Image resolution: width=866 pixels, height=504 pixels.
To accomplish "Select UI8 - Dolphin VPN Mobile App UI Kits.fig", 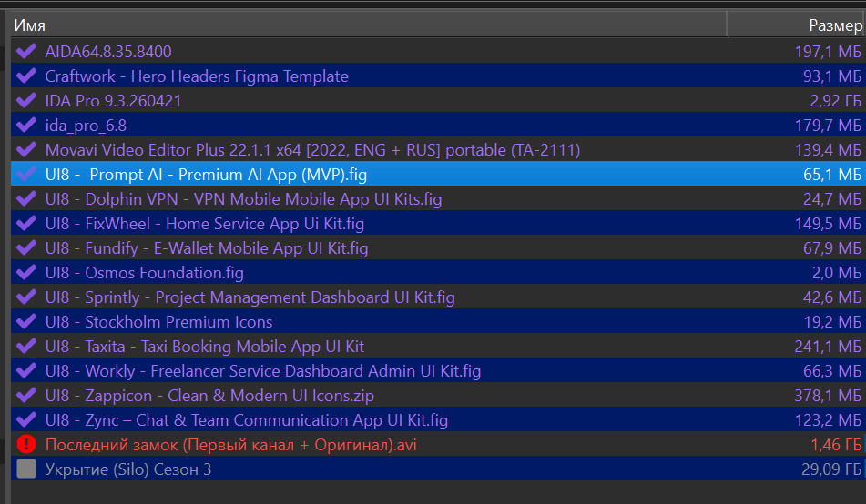I will [x=243, y=199].
